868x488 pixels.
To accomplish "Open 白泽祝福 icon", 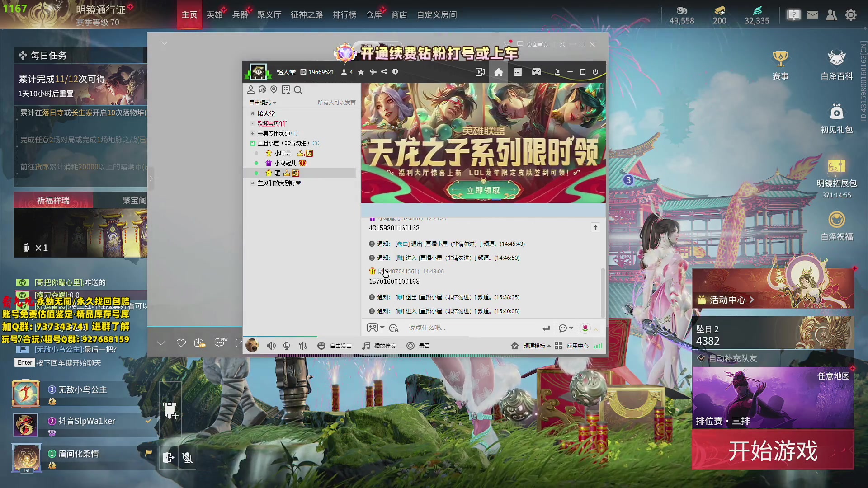I will click(837, 226).
